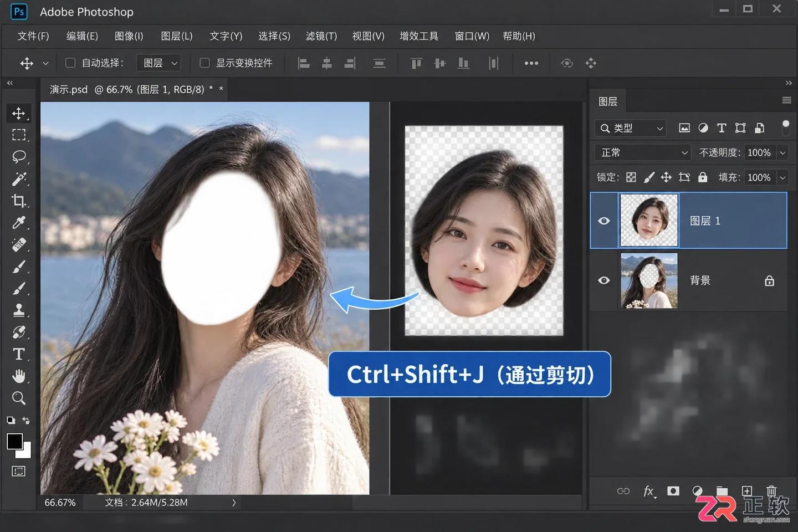
Task: Click the Quick Mask mode icon
Action: (x=19, y=472)
